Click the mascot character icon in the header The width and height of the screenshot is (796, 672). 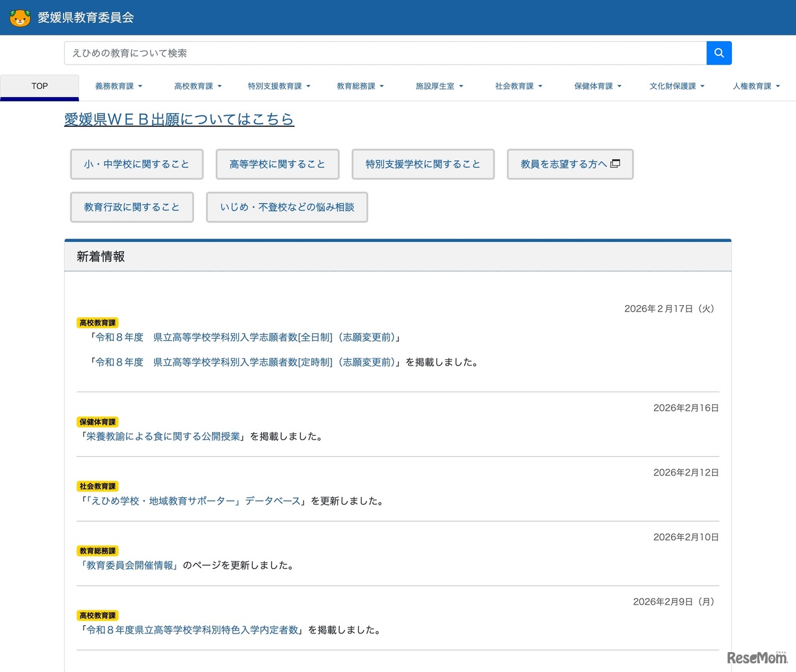click(x=21, y=18)
